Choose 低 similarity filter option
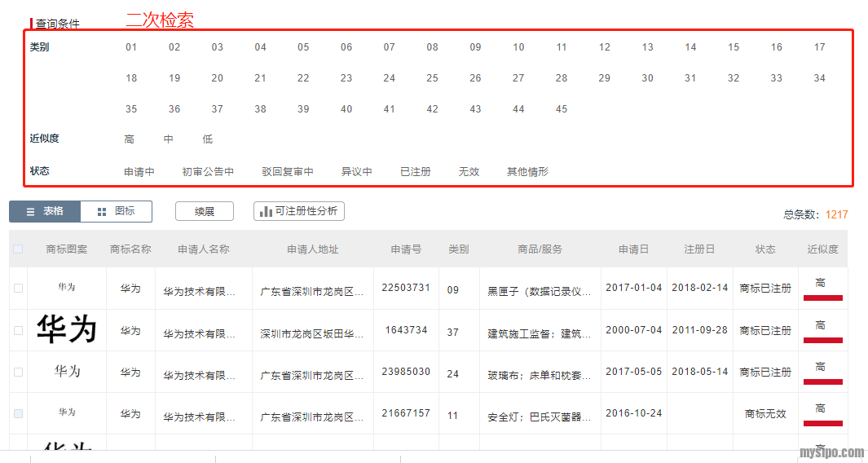 (x=207, y=139)
